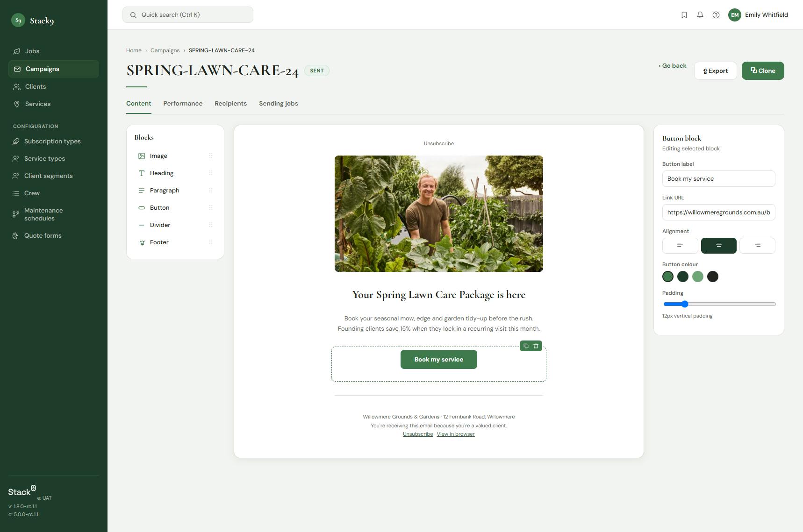Click the Clients people icon in sidebar

[17, 87]
